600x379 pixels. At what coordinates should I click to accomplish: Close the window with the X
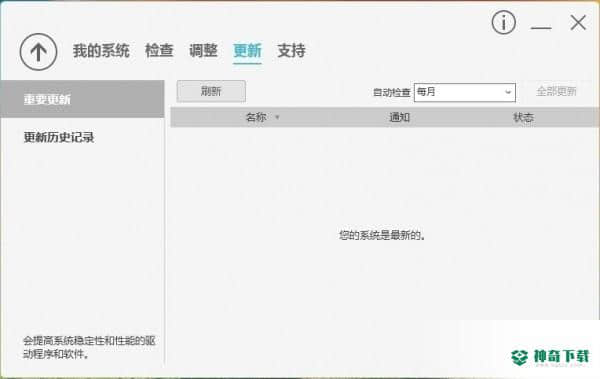pyautogui.click(x=578, y=23)
